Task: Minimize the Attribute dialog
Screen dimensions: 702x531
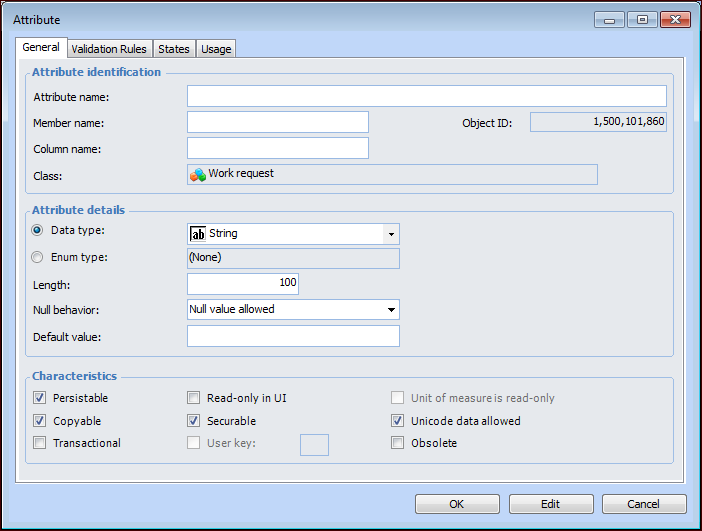Action: coord(609,20)
